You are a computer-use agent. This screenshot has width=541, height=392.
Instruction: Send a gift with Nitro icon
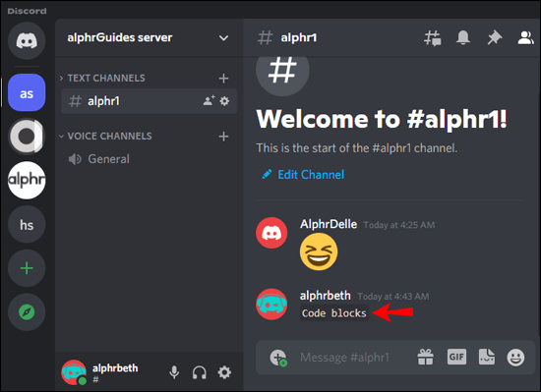pos(425,357)
